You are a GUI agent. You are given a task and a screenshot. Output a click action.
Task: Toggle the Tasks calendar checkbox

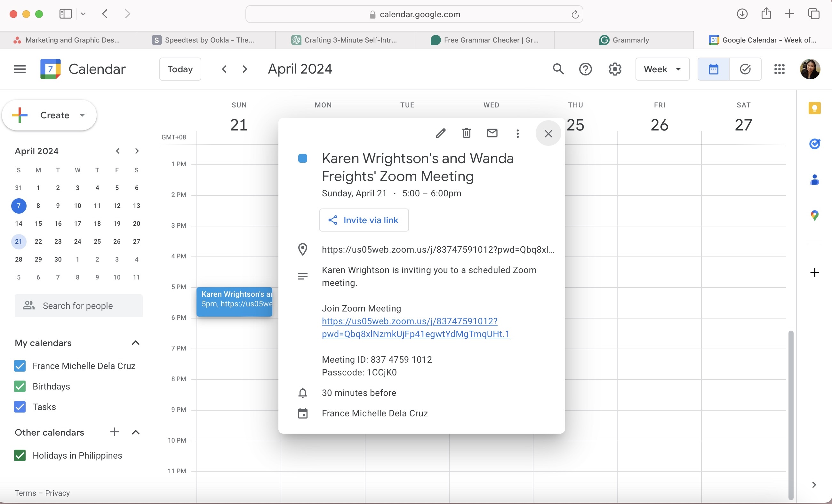[x=20, y=407]
